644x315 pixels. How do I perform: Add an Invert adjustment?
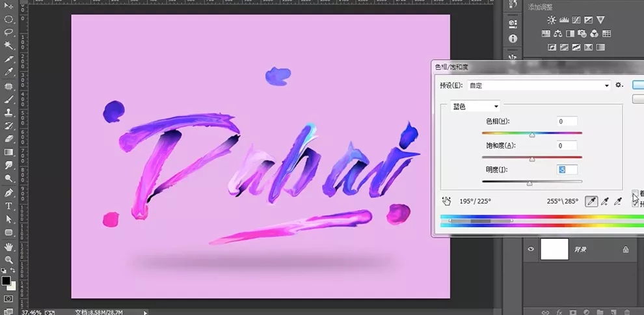click(552, 48)
